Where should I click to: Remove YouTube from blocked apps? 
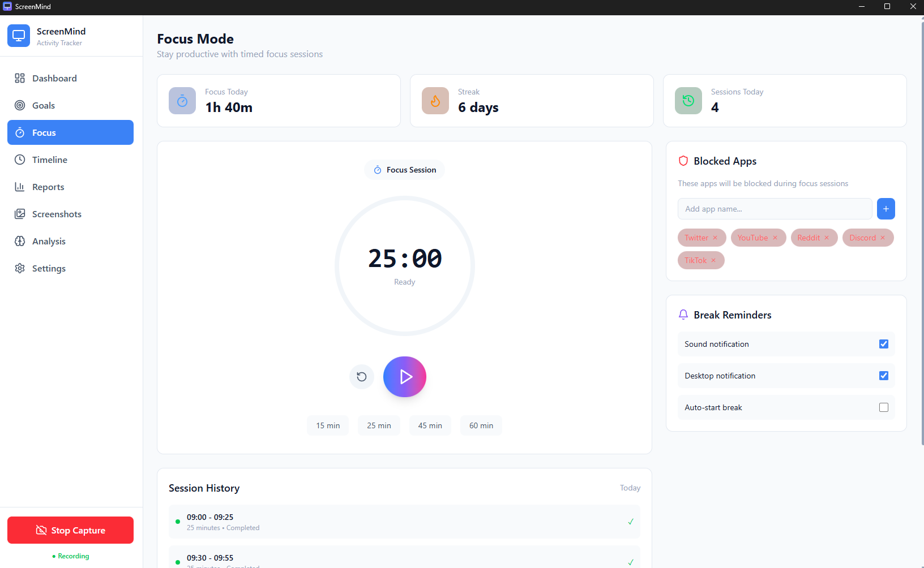(x=775, y=238)
